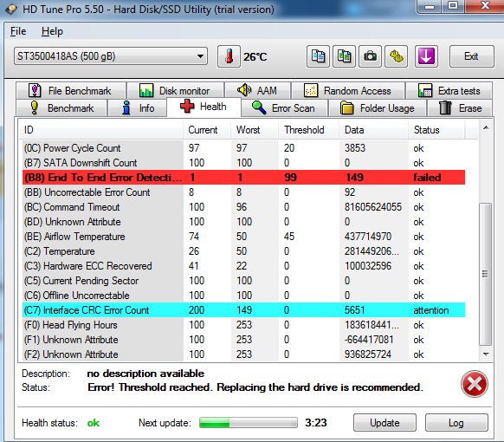Click the 'Threshold reached' status message
This screenshot has height=442, width=504.
tap(255, 387)
